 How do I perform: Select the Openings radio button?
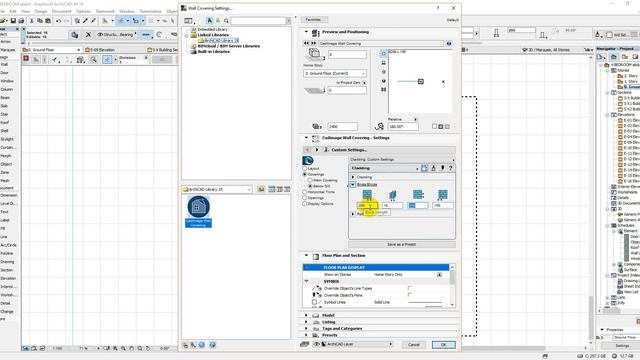[304, 198]
